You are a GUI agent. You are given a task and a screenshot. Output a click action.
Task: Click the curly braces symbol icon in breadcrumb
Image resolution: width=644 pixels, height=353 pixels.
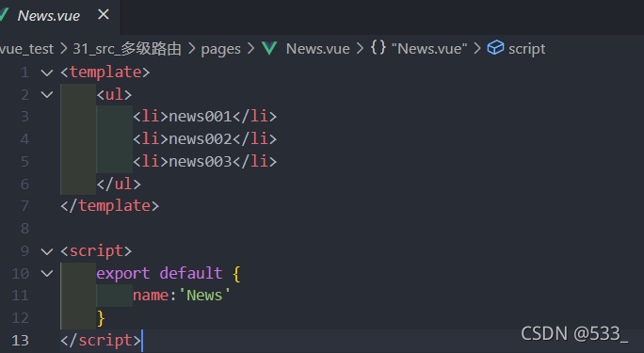[x=378, y=48]
